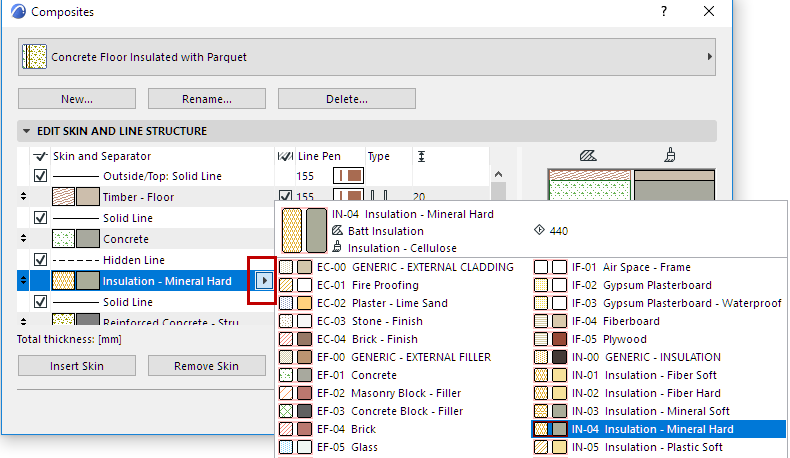Click the Composites app icon in title bar
This screenshot has width=790, height=458.
(18, 11)
